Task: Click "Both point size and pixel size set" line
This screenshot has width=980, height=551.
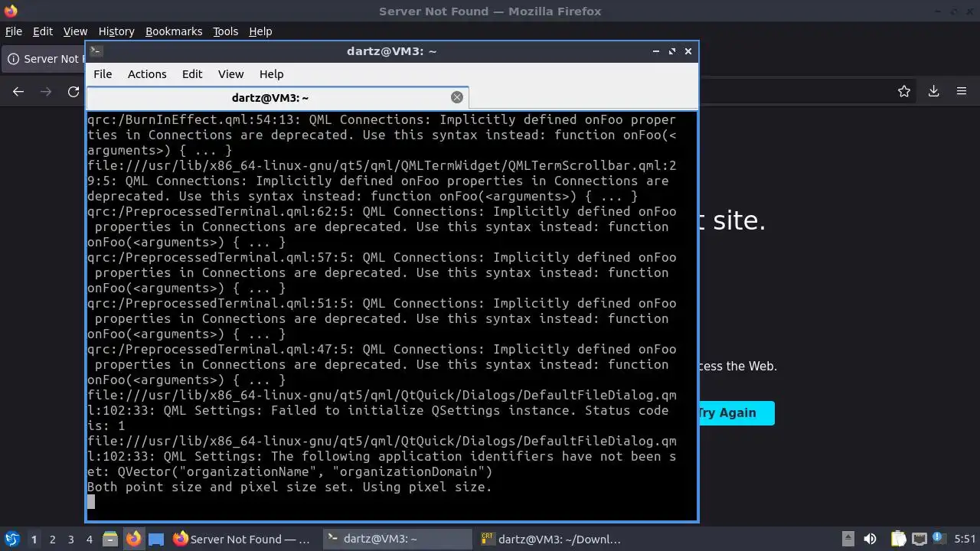Action: [x=289, y=487]
